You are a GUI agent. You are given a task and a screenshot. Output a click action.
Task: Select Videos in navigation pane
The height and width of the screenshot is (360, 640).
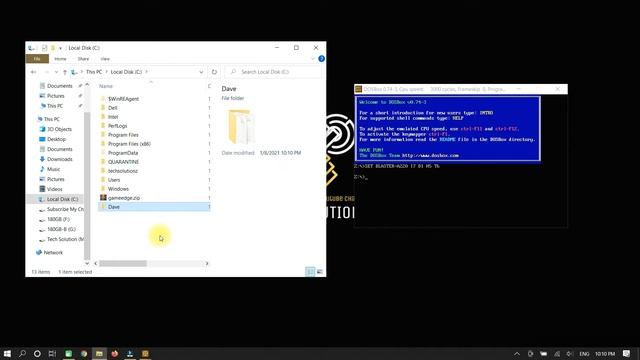point(54,189)
